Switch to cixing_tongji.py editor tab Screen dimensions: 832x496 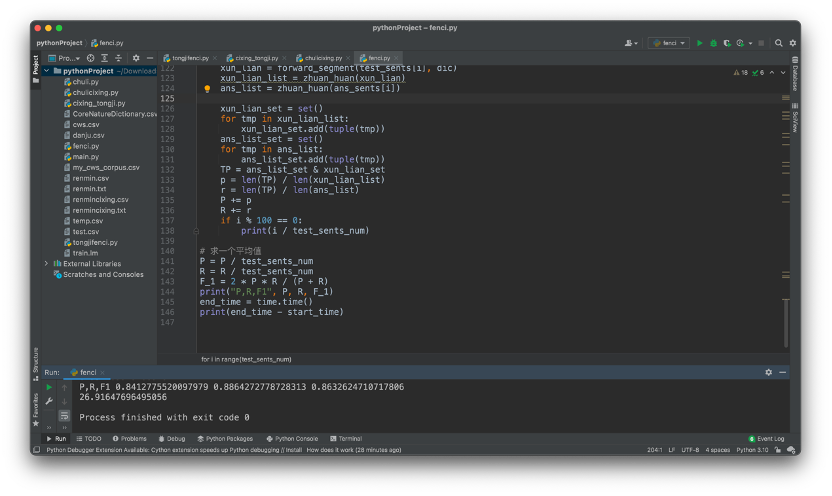tap(256, 58)
